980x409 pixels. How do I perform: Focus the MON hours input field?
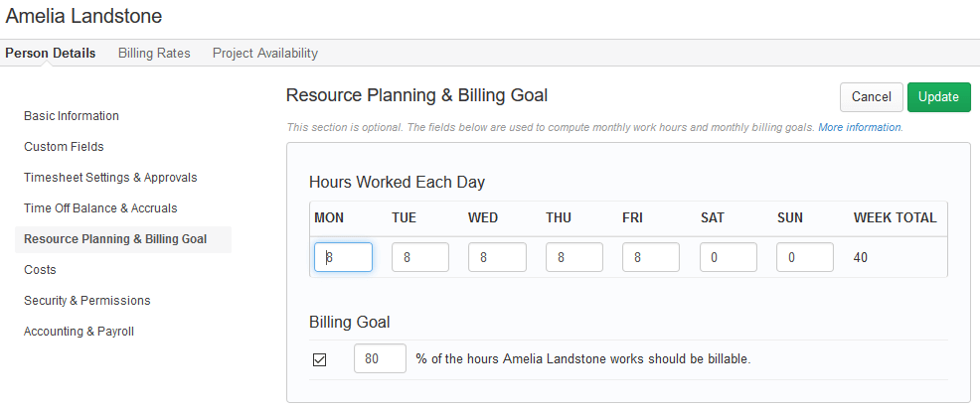point(343,257)
